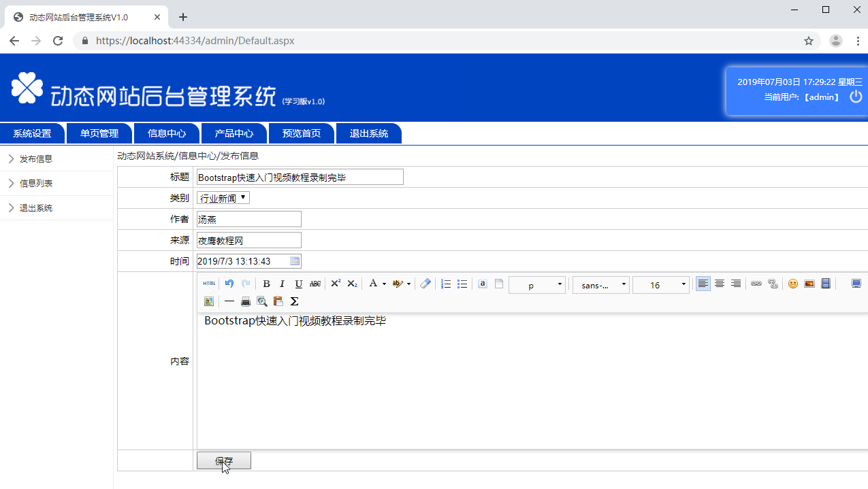Click the print icon in editor toolbar
868x489 pixels.
point(246,301)
